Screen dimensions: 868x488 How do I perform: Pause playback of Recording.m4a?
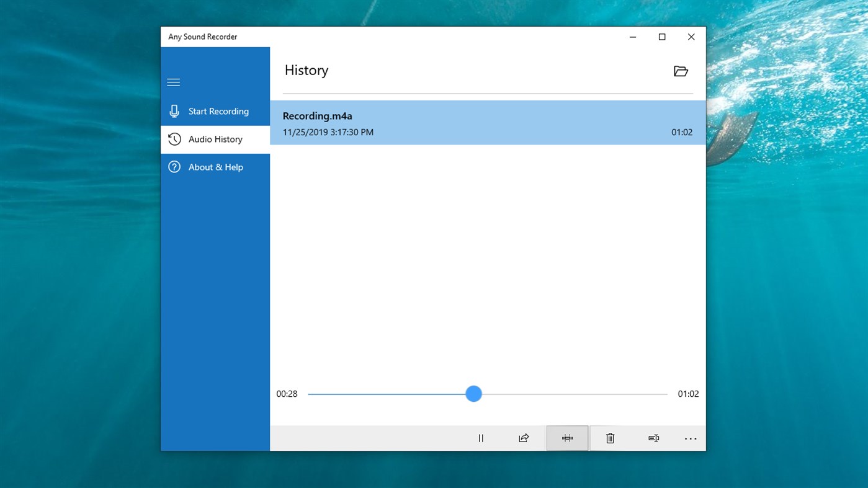pos(481,438)
